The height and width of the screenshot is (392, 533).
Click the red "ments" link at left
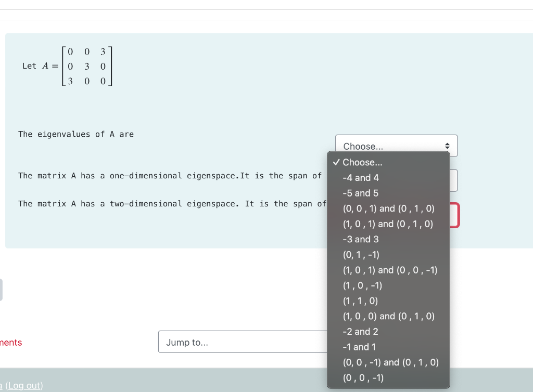[x=11, y=342]
